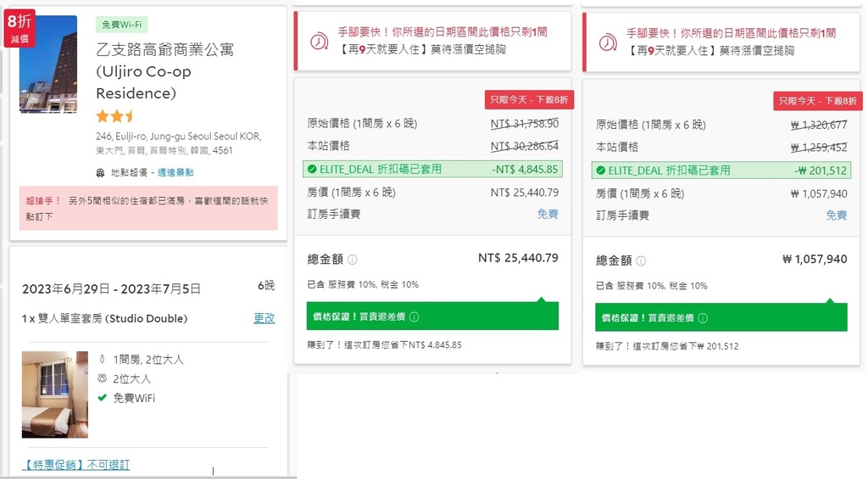
Task: Click the clock icon in the NT$ urgency banner
Action: pos(318,42)
